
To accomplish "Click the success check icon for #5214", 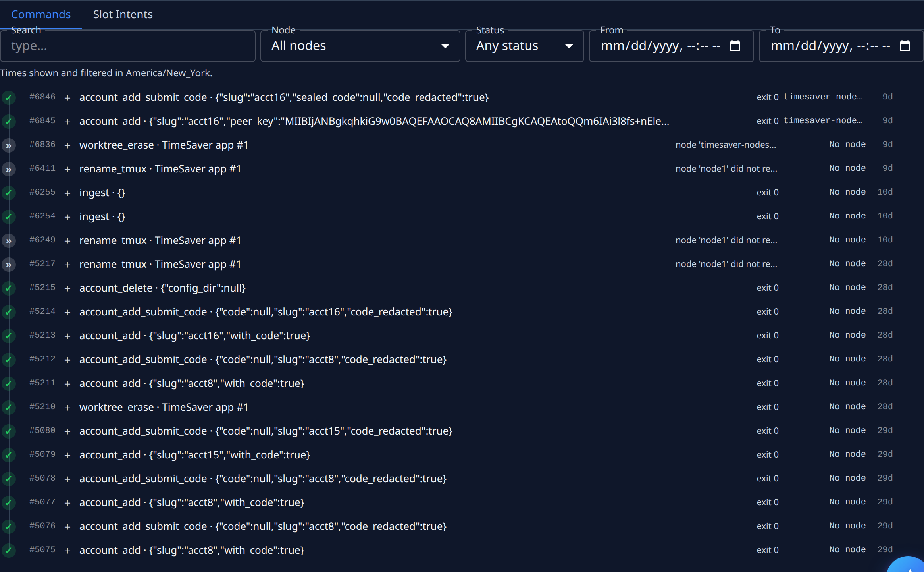I will 8,312.
